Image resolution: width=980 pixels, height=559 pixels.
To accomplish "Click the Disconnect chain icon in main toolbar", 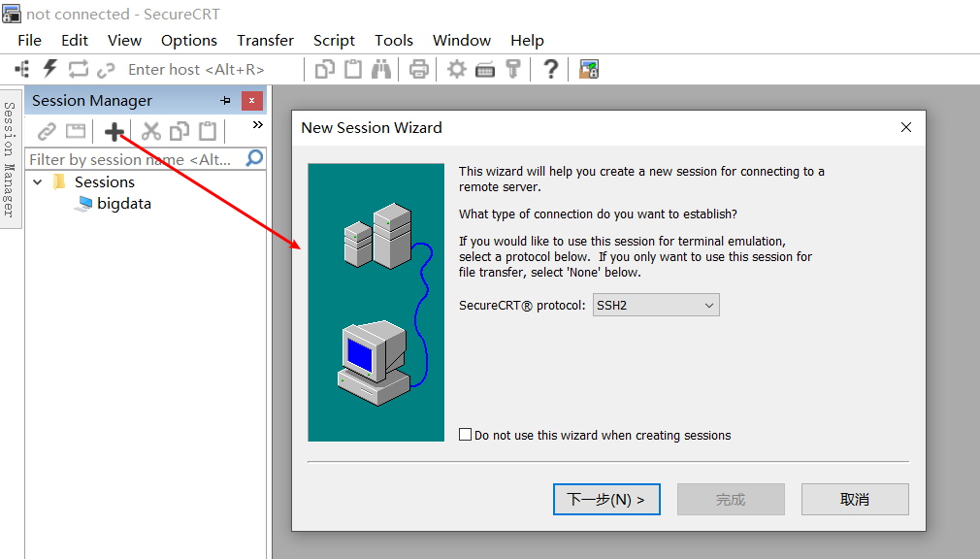I will coord(106,70).
